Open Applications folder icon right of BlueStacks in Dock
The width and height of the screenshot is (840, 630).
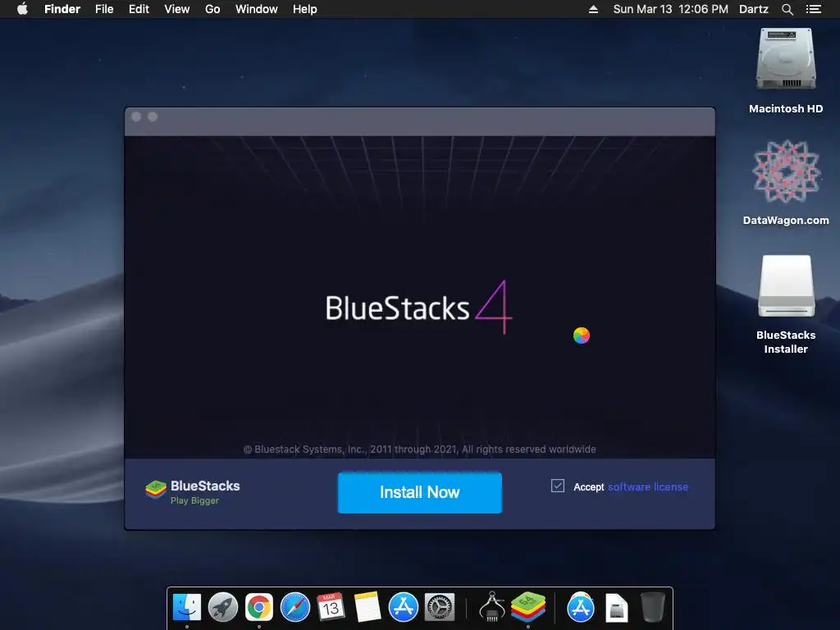(x=580, y=607)
